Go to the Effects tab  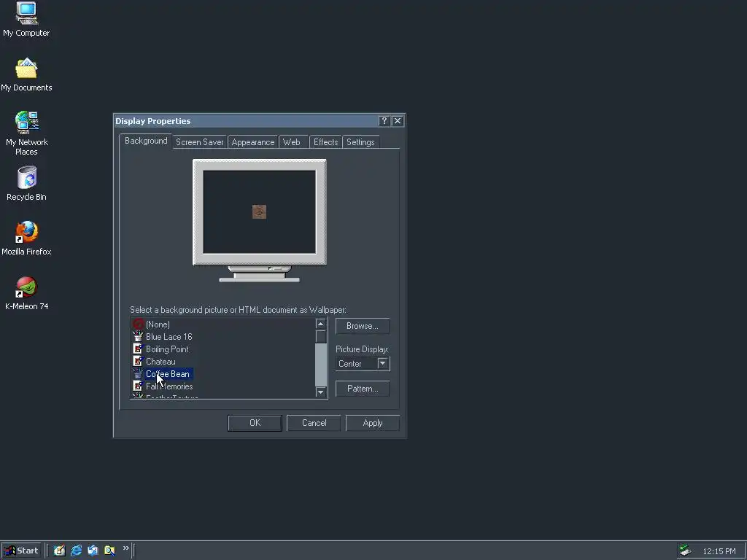(x=326, y=142)
